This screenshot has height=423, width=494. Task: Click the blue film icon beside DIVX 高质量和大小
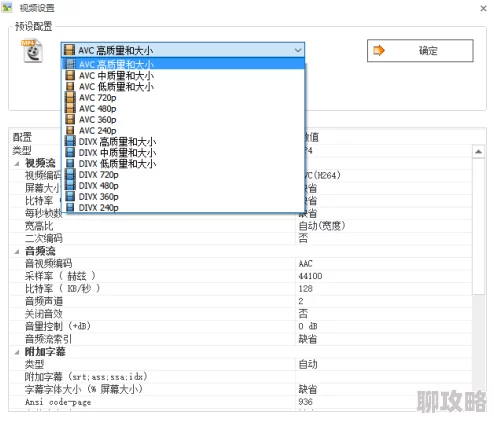pos(70,141)
